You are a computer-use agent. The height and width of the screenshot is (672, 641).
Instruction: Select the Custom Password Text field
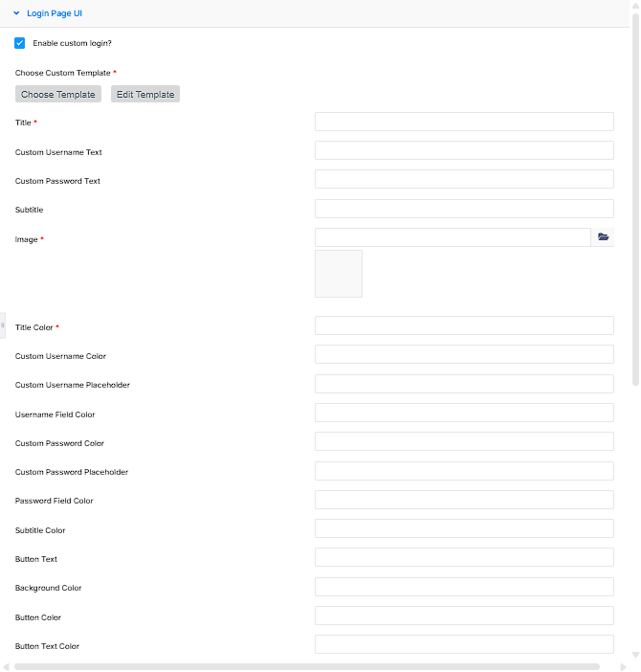[464, 179]
